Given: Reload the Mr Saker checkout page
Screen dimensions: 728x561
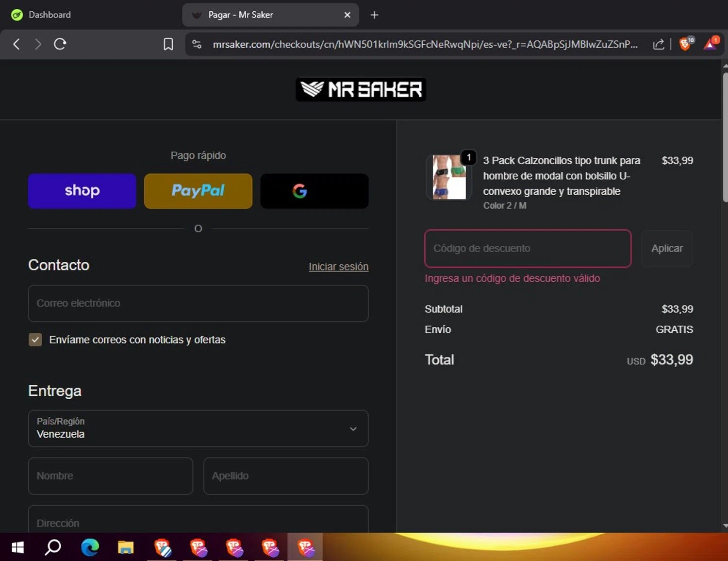Looking at the screenshot, I should coord(60,44).
